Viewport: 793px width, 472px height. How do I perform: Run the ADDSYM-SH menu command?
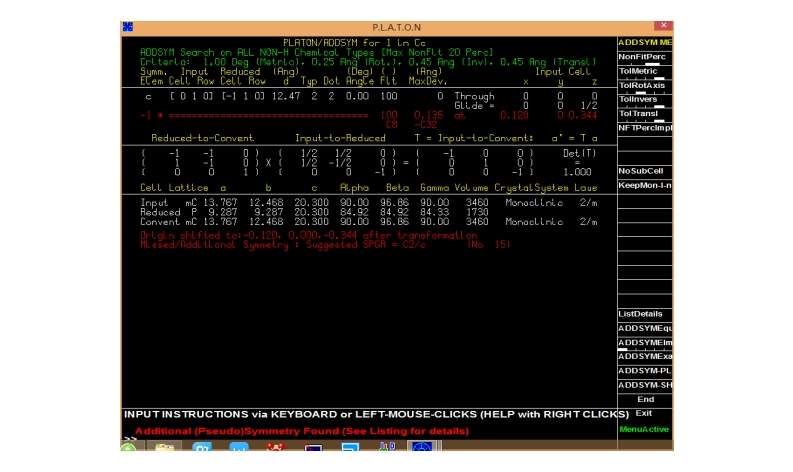point(645,385)
